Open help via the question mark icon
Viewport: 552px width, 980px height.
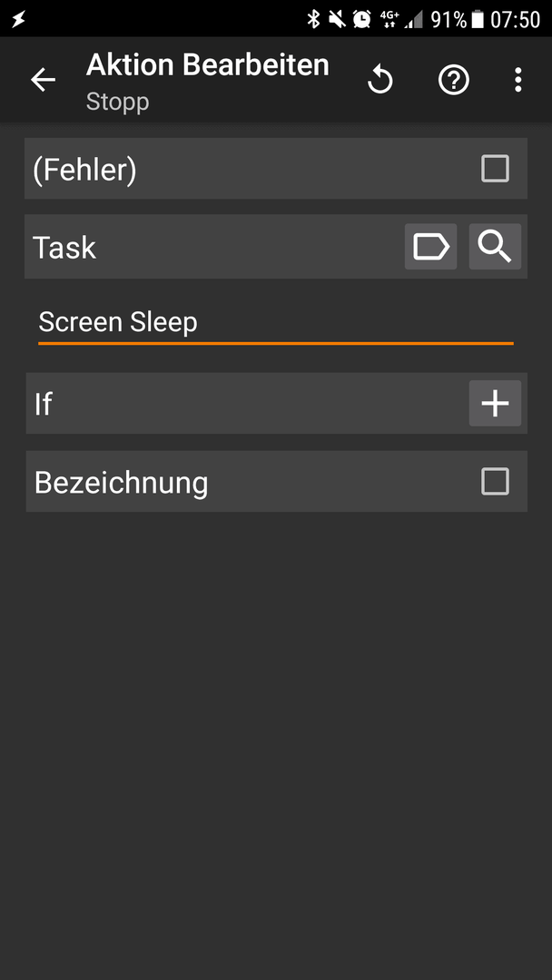tap(454, 80)
